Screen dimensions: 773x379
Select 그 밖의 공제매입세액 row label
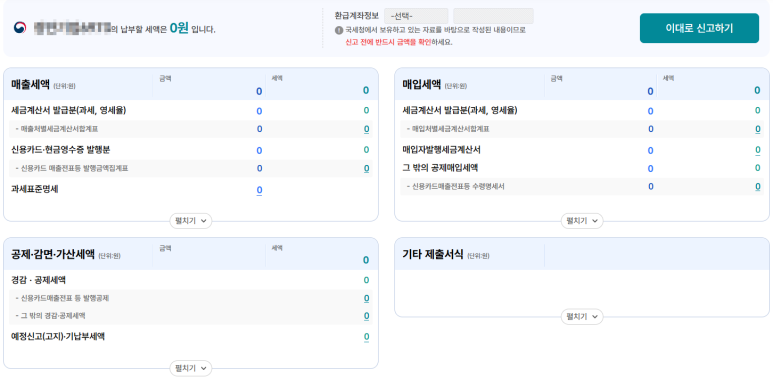point(440,168)
